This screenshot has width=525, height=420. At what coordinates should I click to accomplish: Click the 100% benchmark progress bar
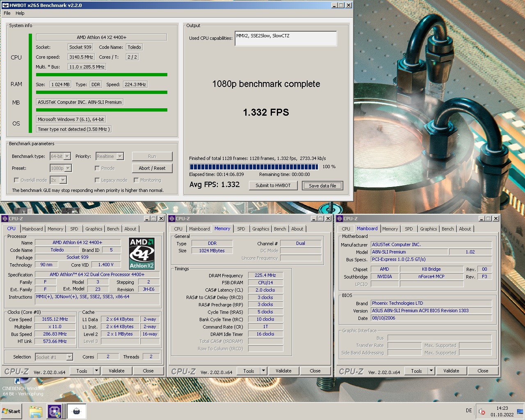coord(254,167)
